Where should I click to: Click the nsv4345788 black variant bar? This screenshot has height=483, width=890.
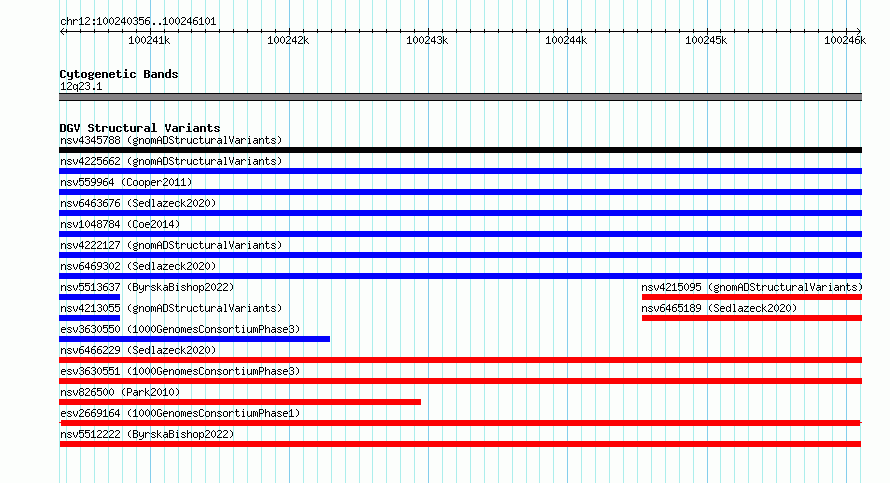460,150
